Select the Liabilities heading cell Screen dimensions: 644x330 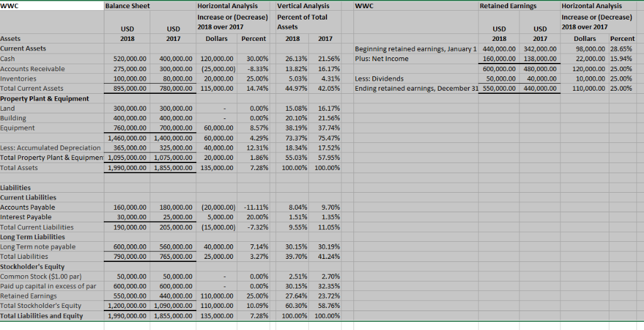[x=15, y=188]
